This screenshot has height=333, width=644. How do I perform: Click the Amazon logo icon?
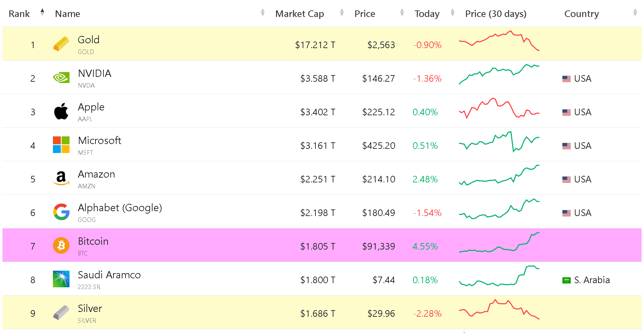(x=61, y=178)
